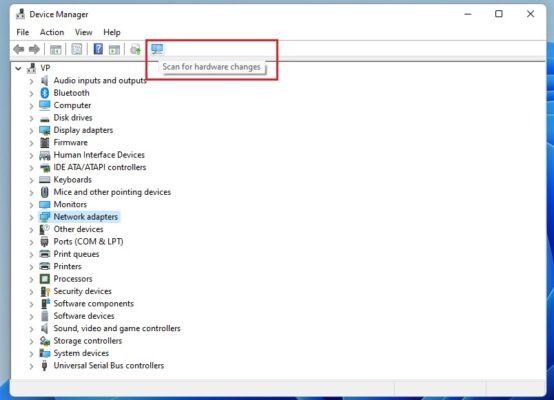Open the Action menu

(52, 32)
